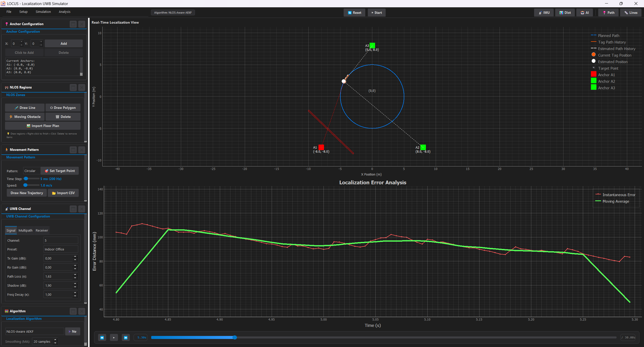The image size is (644, 347).
Task: Open Import CSV for trajectory
Action: tap(63, 193)
